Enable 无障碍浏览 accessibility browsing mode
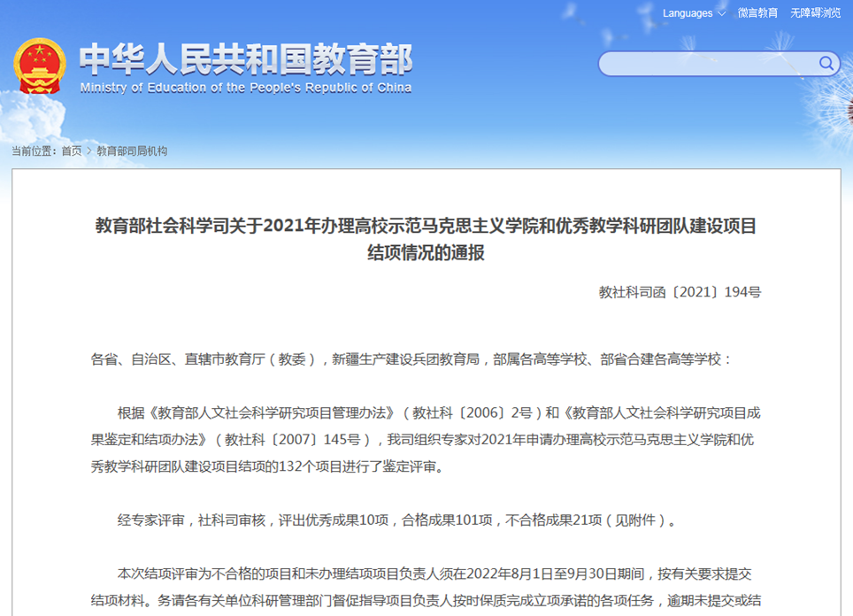Screen dimensions: 853x616 (x=815, y=13)
